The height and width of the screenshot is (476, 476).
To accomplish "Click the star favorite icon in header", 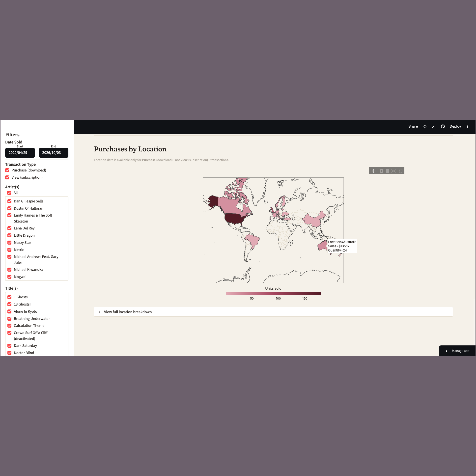I will tap(425, 126).
